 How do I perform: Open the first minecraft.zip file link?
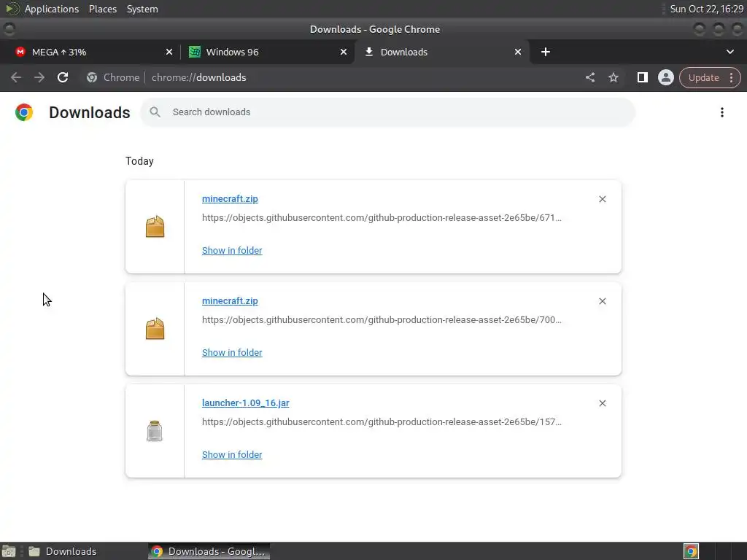pos(230,199)
